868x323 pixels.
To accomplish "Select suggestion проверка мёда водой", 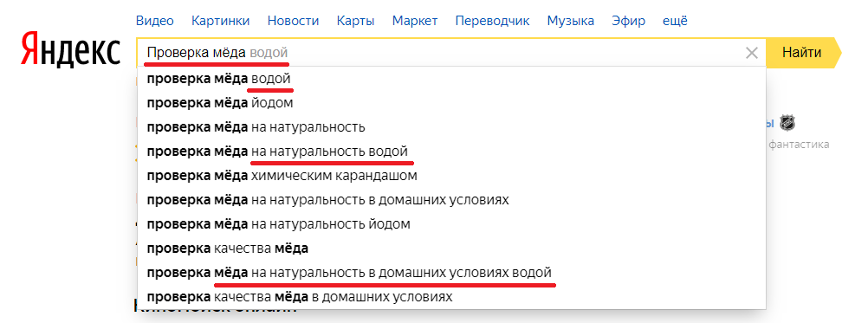I will click(451, 80).
